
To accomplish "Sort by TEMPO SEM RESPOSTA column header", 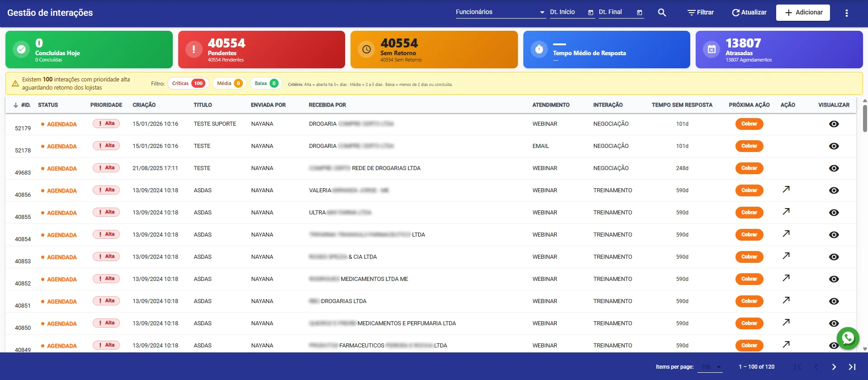I will (682, 105).
